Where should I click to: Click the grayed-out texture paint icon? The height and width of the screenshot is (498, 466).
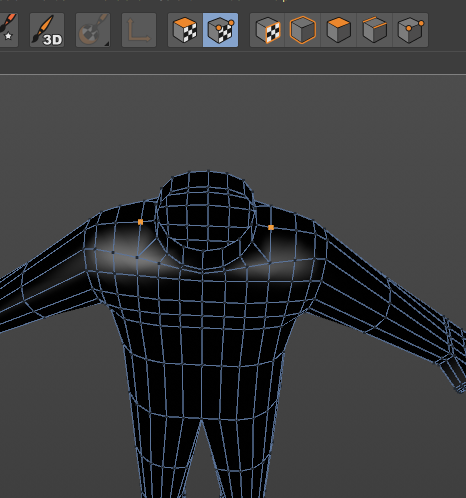point(93,30)
